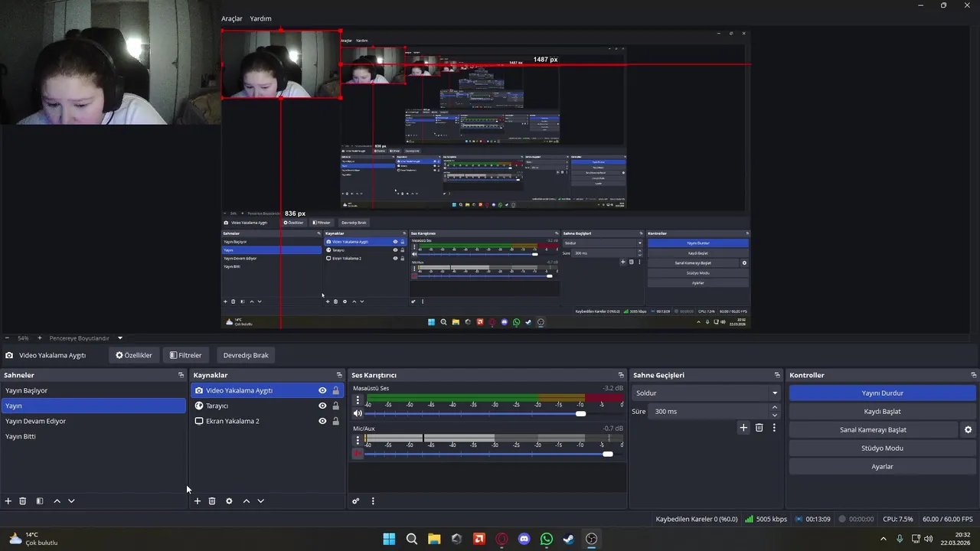
Task: Select Yayın Bitti scene
Action: tap(93, 436)
